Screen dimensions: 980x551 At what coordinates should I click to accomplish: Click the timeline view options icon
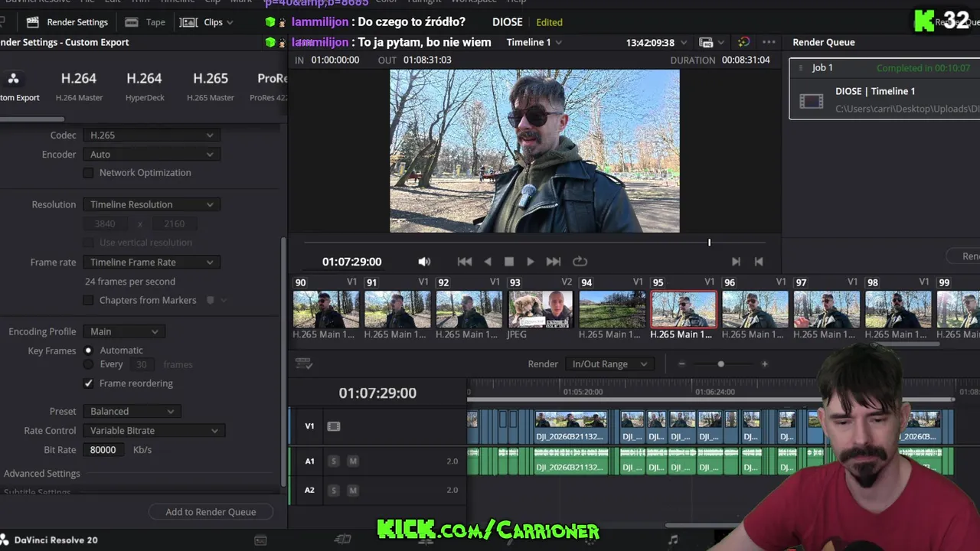click(x=303, y=364)
